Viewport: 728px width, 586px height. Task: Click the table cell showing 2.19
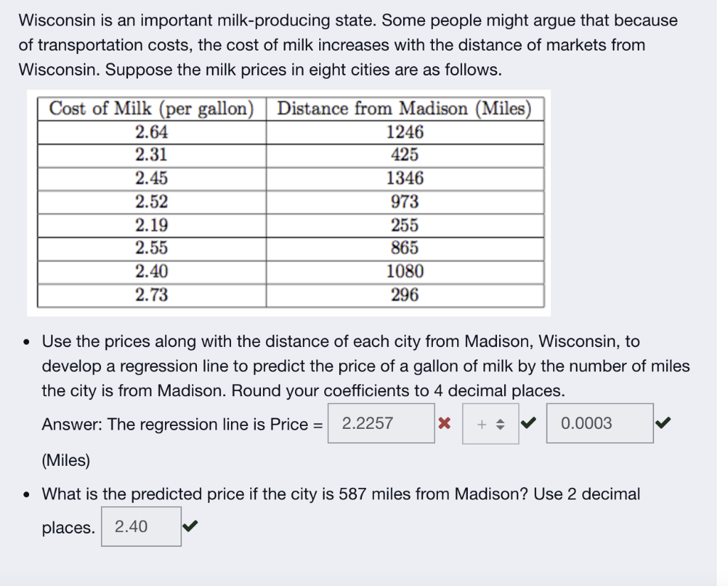click(x=150, y=225)
